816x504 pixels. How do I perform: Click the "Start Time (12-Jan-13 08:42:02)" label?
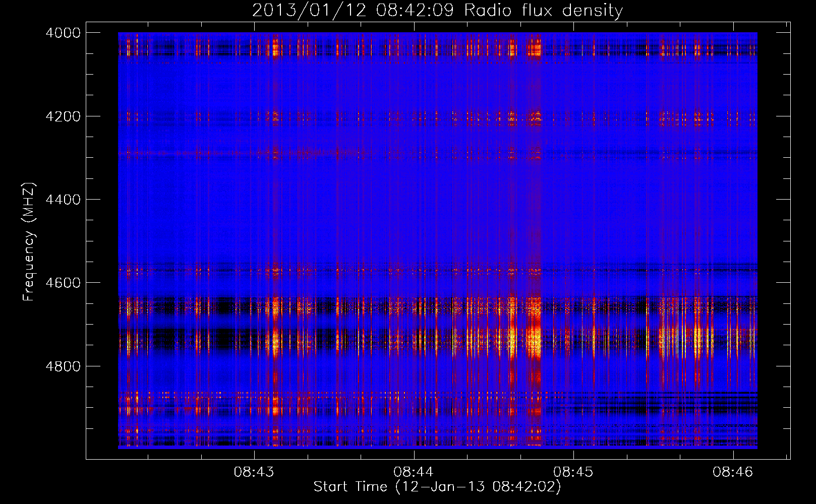[x=437, y=487]
